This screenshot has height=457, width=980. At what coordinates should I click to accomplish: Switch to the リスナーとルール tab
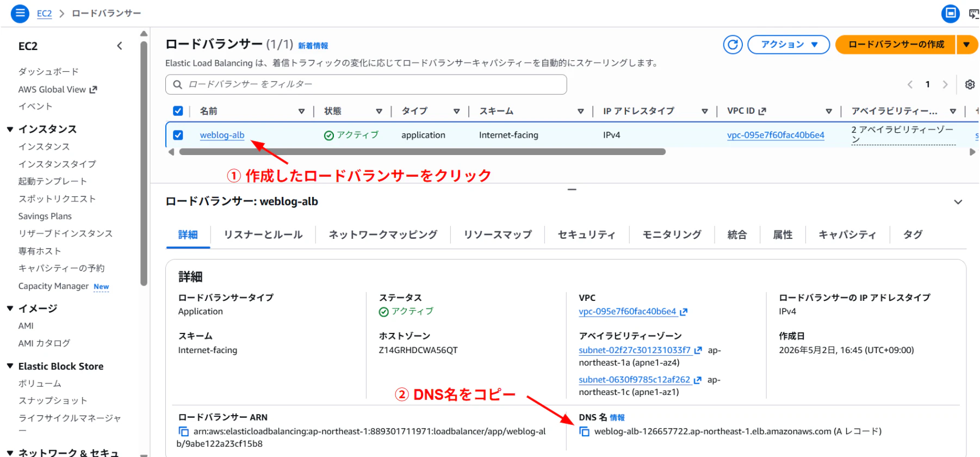coord(263,234)
